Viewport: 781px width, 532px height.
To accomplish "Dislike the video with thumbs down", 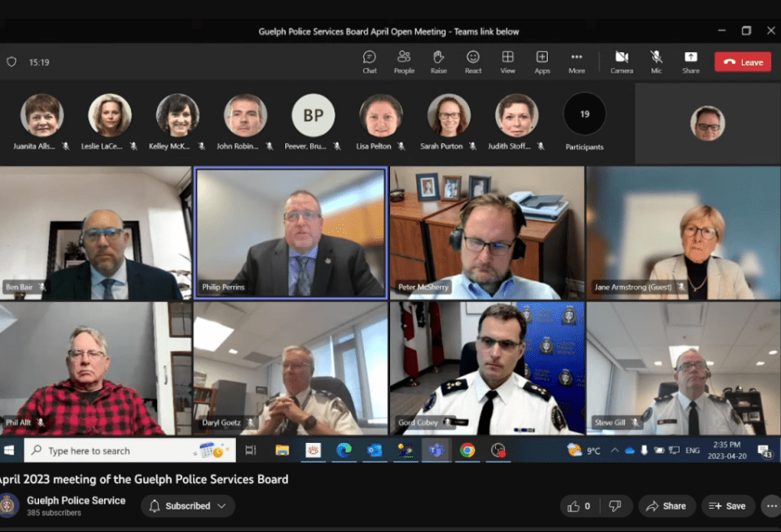I will pyautogui.click(x=615, y=505).
